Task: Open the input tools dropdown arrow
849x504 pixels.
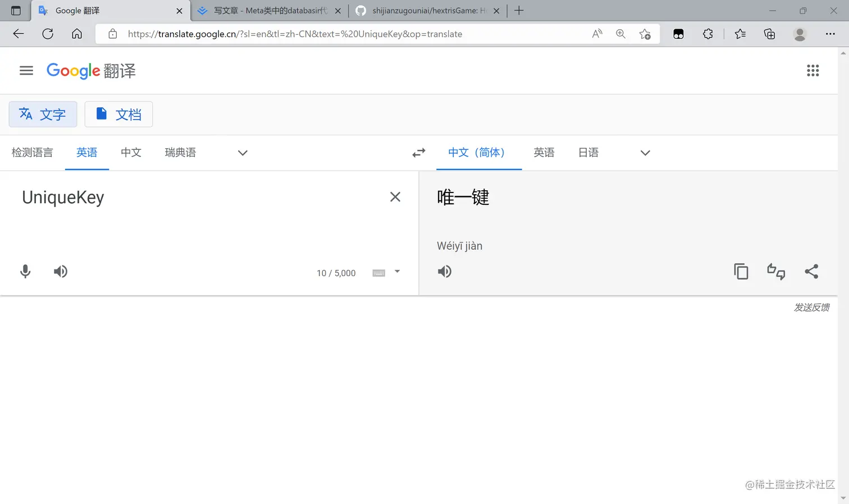Action: 397,272
